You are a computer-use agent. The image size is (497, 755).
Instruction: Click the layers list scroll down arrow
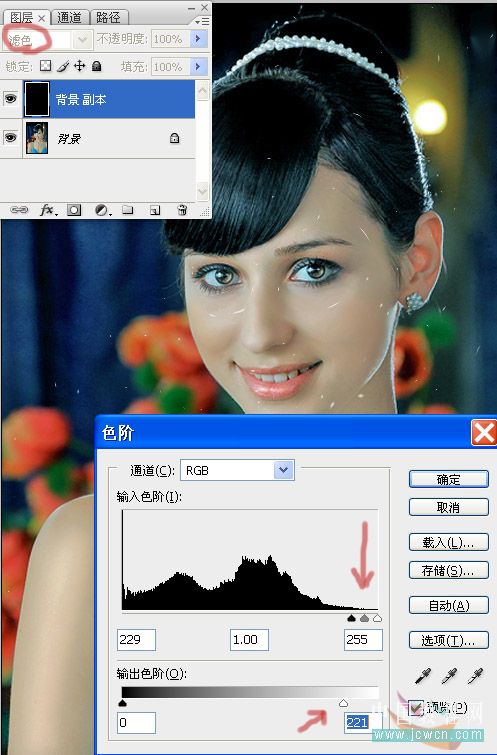[x=203, y=191]
